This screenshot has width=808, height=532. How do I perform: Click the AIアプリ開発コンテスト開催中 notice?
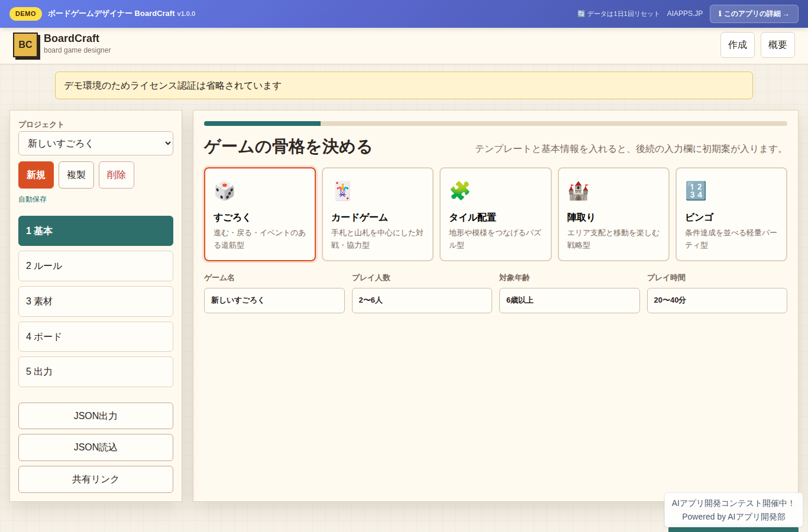[733, 503]
